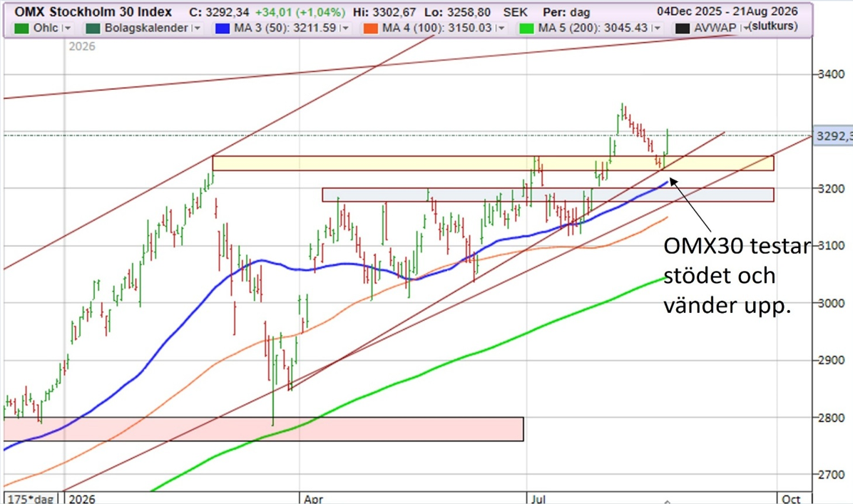Open the AVWAP dropdown arrow
Viewport: 853px width, 504px height.
point(745,29)
